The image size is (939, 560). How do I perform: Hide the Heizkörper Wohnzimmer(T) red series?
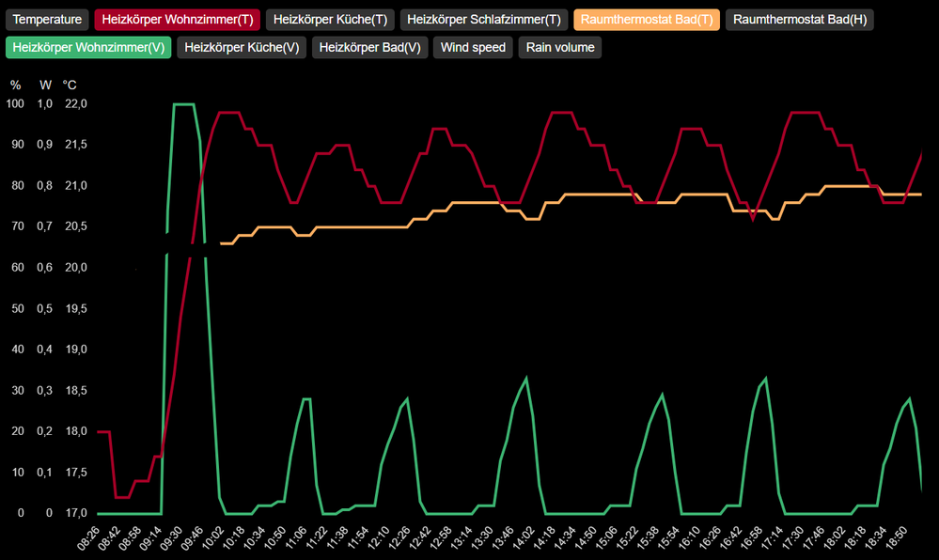[x=178, y=20]
